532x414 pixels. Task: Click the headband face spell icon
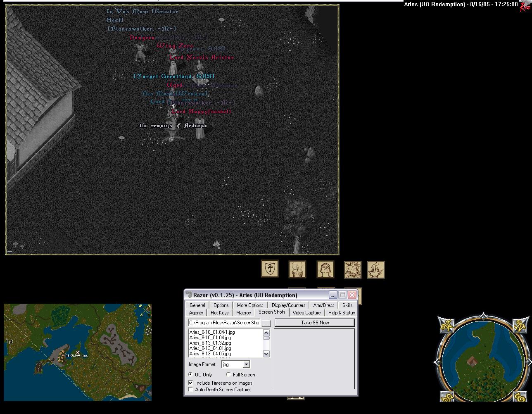[x=325, y=269]
